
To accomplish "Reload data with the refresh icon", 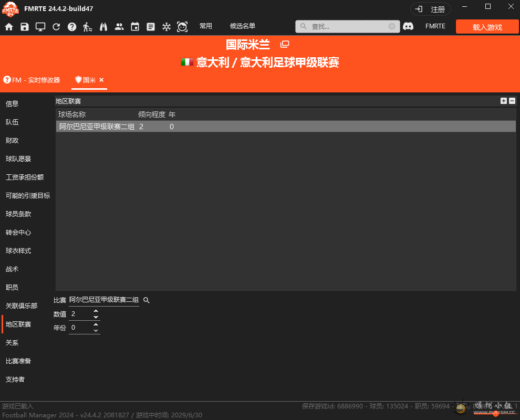I will [x=56, y=27].
